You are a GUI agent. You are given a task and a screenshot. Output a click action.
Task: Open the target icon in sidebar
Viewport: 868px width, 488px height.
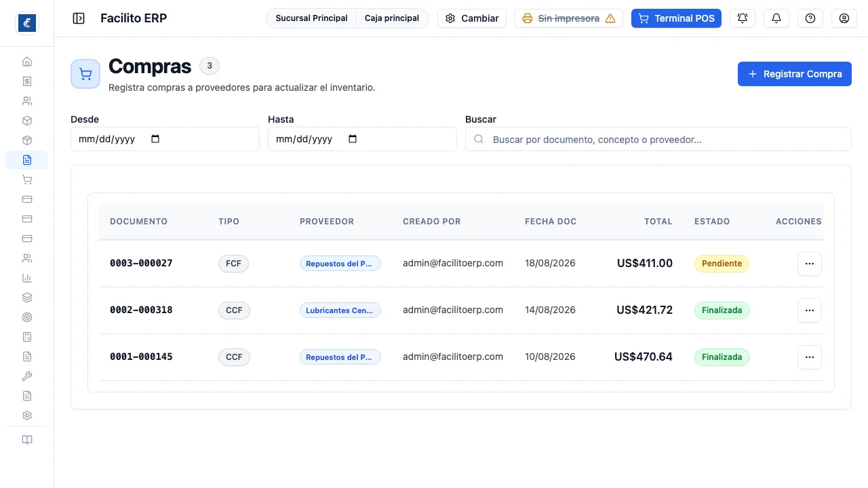click(27, 317)
